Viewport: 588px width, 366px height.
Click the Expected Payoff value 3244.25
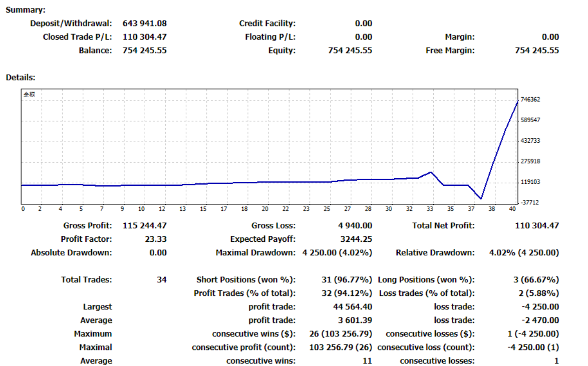[355, 239]
